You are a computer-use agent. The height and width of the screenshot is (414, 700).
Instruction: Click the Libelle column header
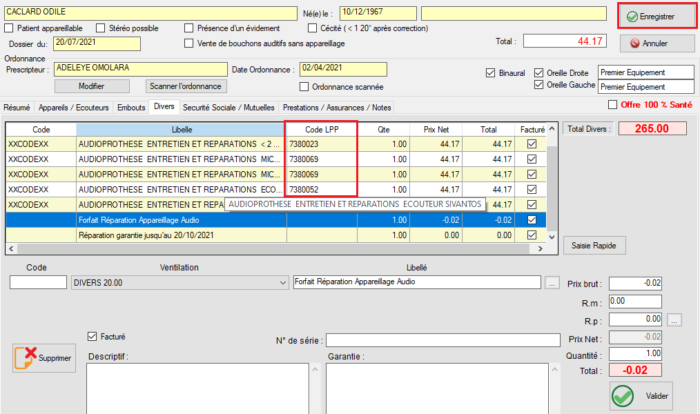pos(182,130)
